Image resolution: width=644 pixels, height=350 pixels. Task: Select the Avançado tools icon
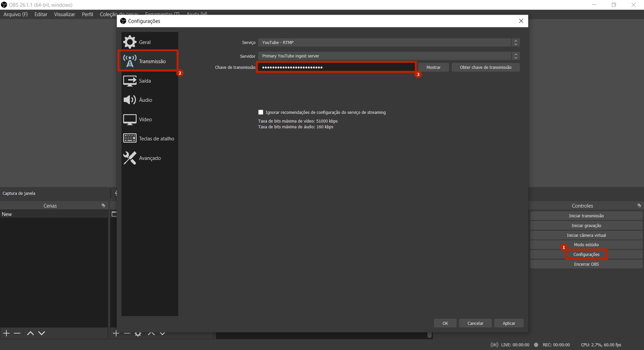point(129,158)
